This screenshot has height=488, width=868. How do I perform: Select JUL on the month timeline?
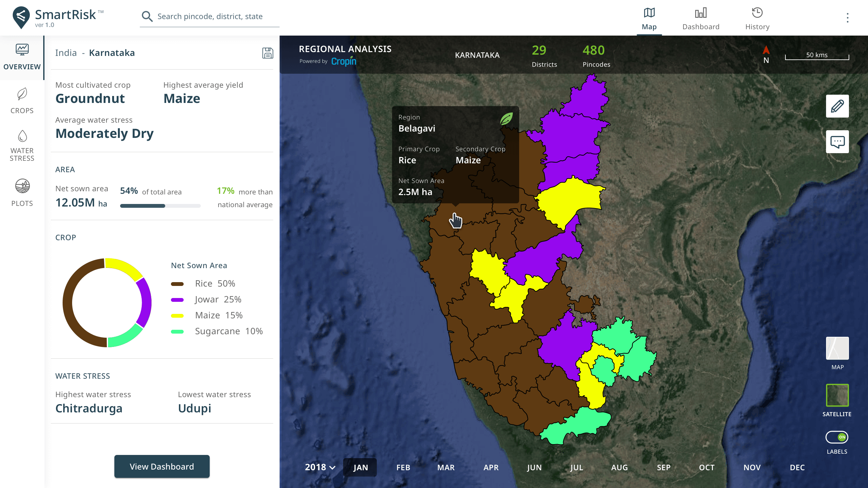tap(577, 467)
